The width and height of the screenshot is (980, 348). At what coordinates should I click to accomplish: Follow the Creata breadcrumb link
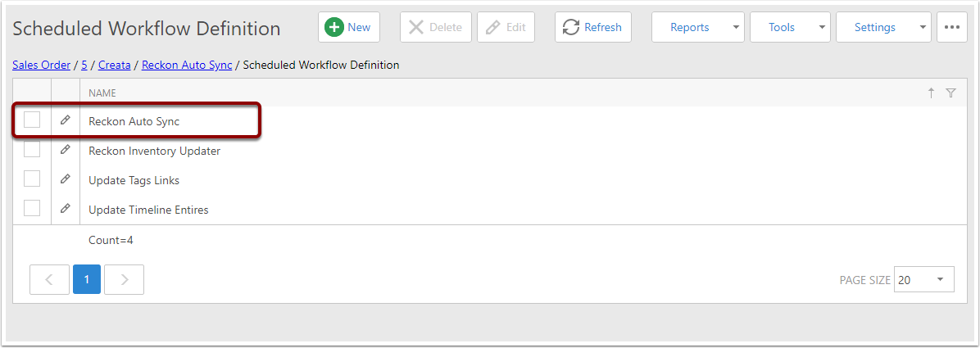(115, 65)
